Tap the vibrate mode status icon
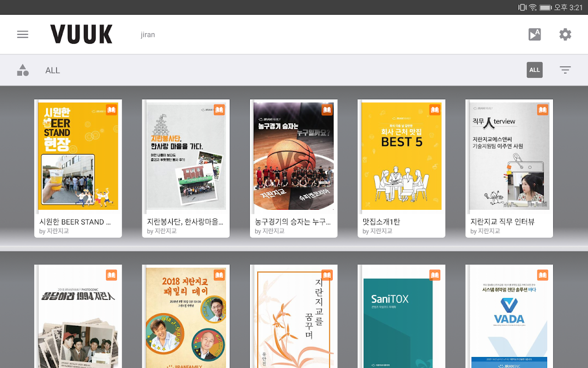The width and height of the screenshot is (588, 368). 522,7
